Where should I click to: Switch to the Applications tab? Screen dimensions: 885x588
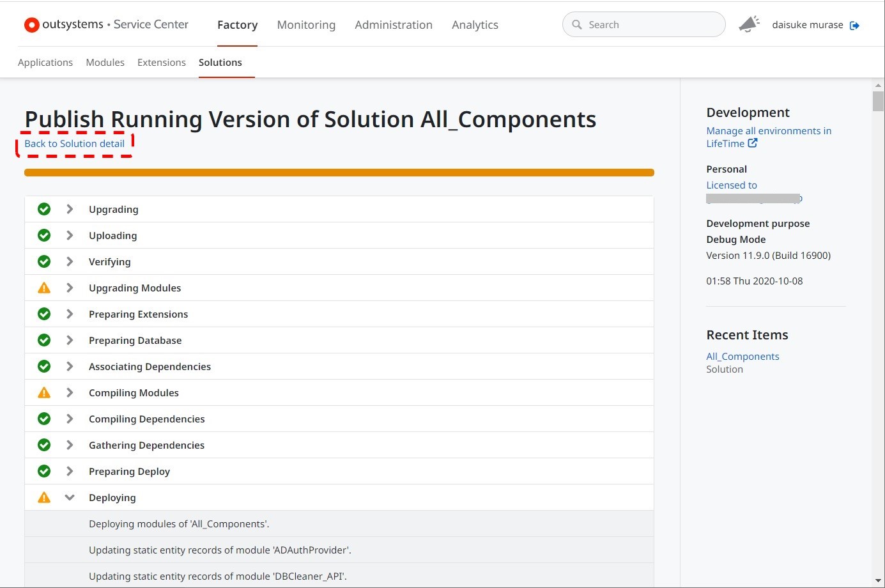(45, 63)
